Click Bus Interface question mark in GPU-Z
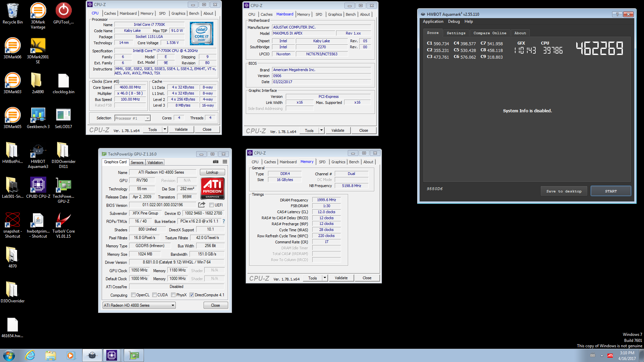 [x=224, y=221]
